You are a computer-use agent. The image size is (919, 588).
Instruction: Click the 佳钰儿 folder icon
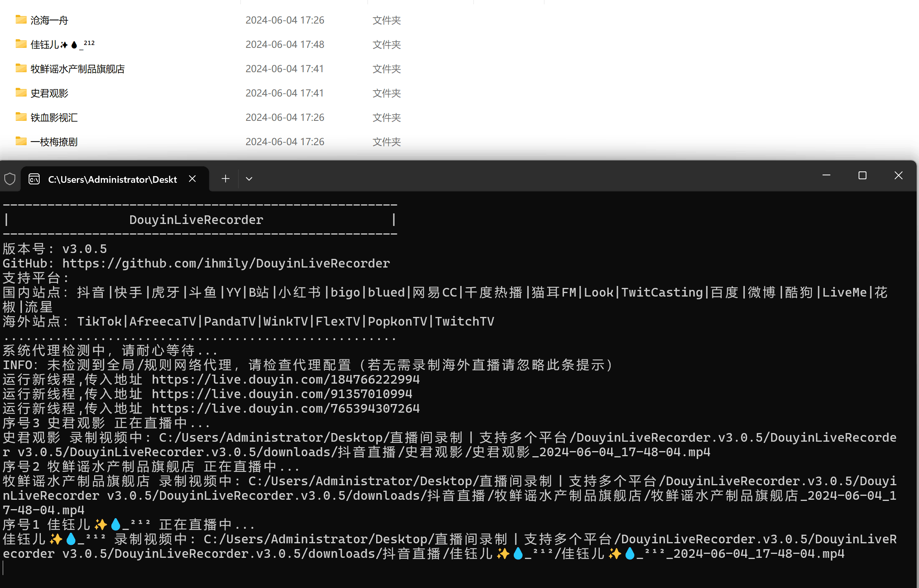pyautogui.click(x=21, y=44)
